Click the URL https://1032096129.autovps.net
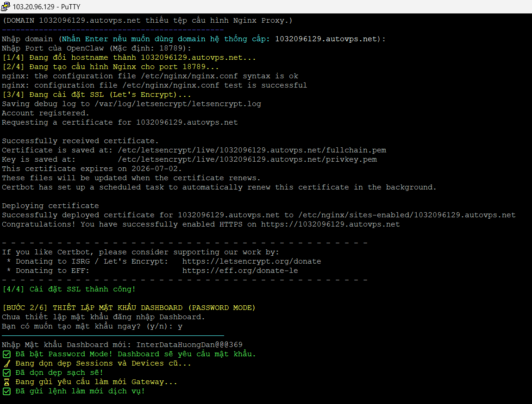This screenshot has width=532, height=404. [330, 224]
